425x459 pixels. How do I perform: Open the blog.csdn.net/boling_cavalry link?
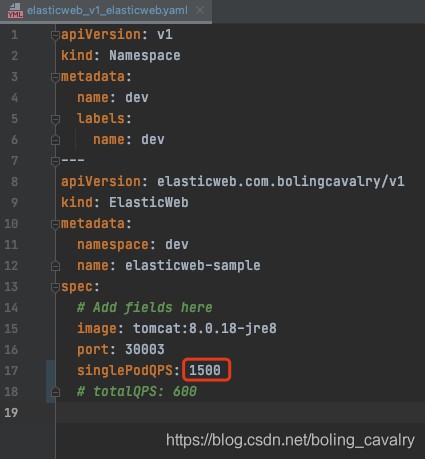tap(290, 440)
